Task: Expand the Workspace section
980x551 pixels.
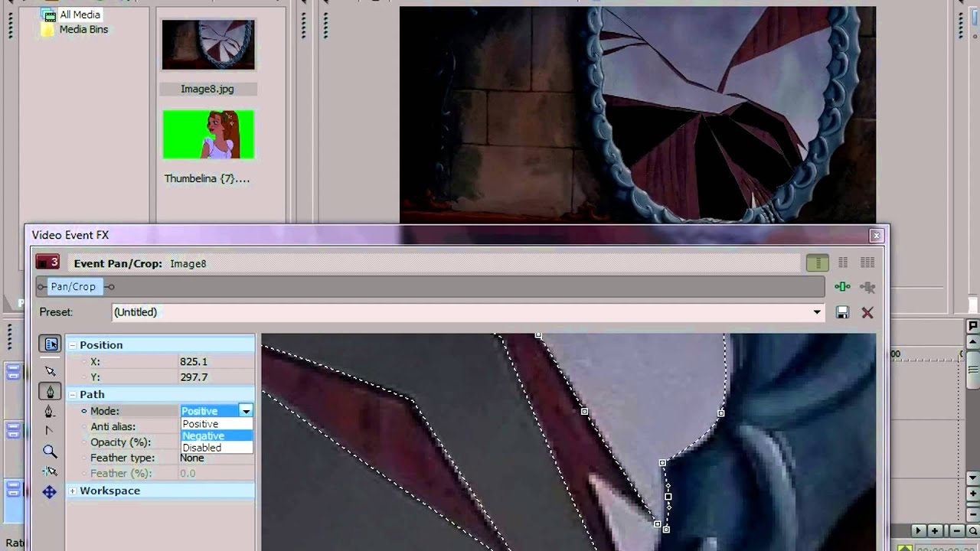Action: click(x=73, y=491)
